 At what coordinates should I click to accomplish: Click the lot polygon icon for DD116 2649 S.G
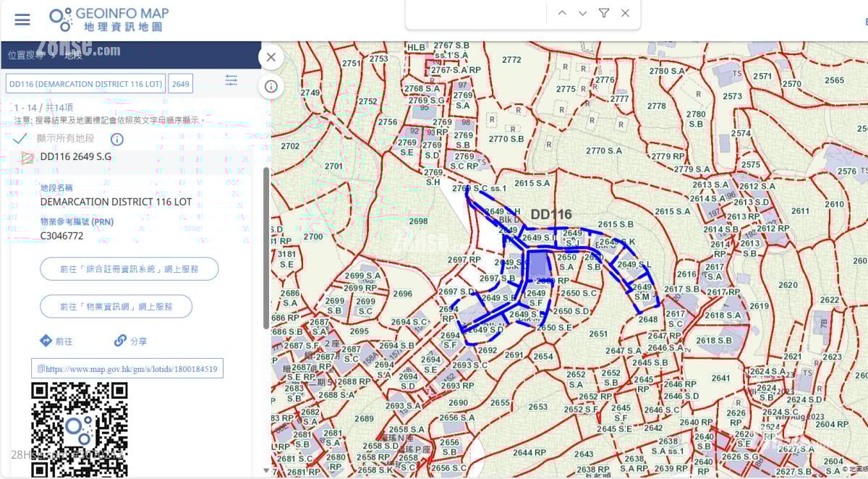click(x=27, y=157)
